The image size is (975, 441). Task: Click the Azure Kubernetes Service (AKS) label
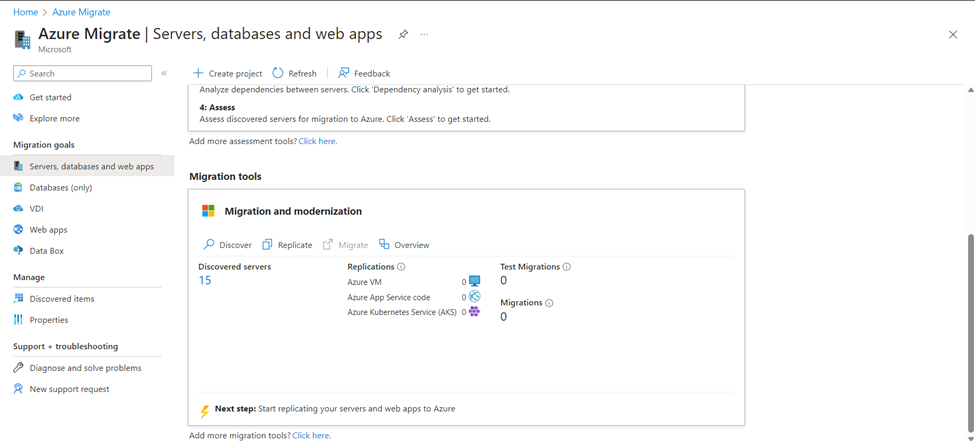click(404, 312)
